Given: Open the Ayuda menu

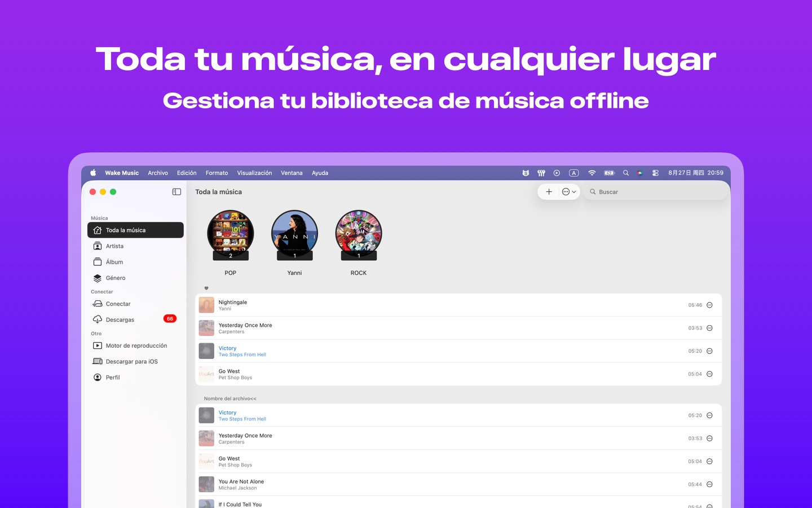Looking at the screenshot, I should pyautogui.click(x=320, y=173).
